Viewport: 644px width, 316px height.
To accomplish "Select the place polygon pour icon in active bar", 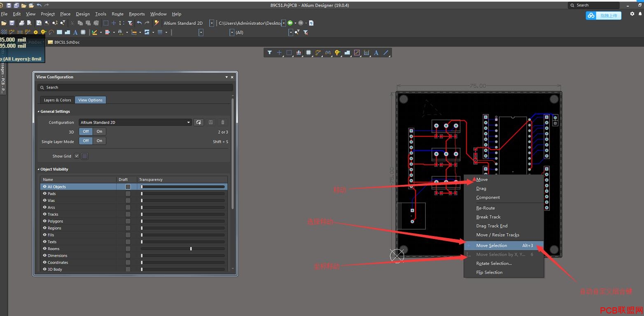I will pyautogui.click(x=347, y=53).
